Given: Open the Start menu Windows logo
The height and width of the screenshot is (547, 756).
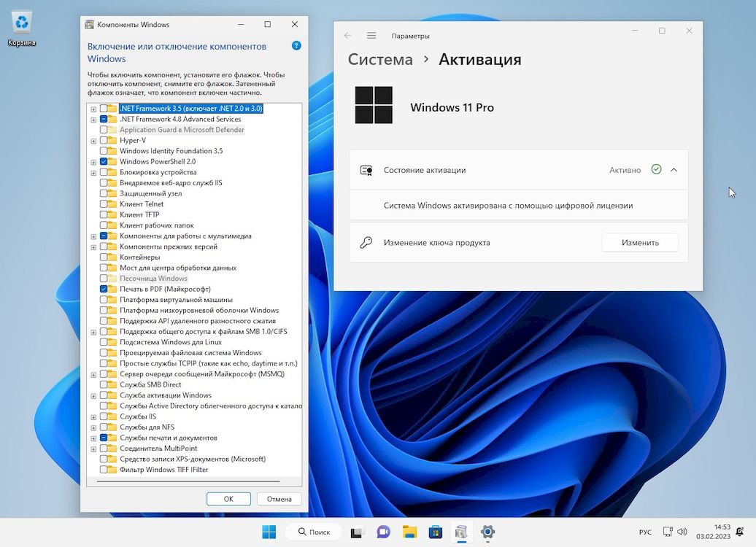Looking at the screenshot, I should point(269,532).
